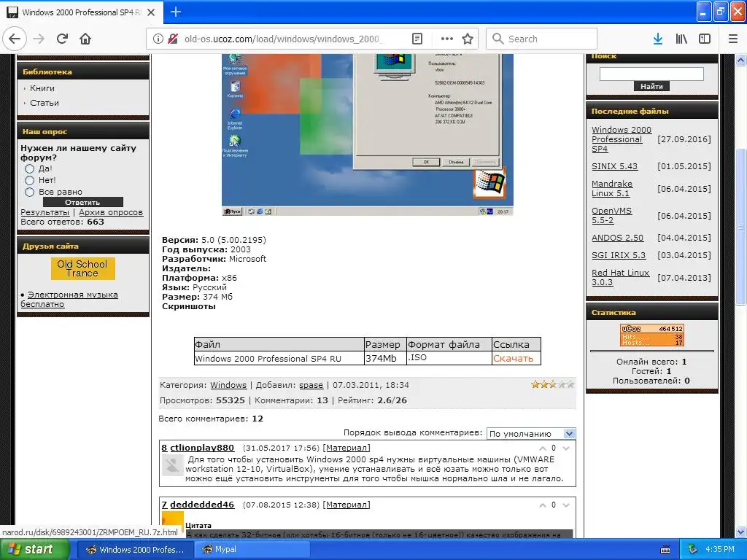
Task: Open ctlionplay880 user profile link
Action: pyautogui.click(x=202, y=448)
